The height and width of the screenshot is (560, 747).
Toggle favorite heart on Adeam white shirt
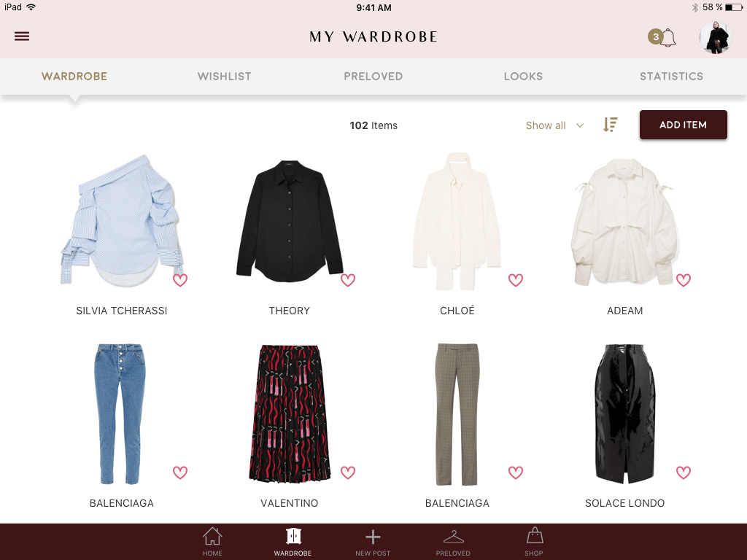pos(684,280)
